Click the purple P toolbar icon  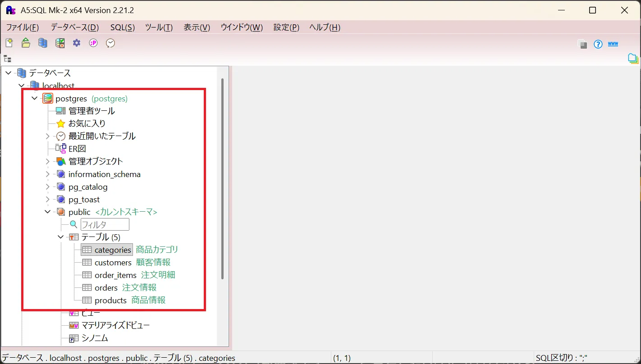(x=93, y=43)
